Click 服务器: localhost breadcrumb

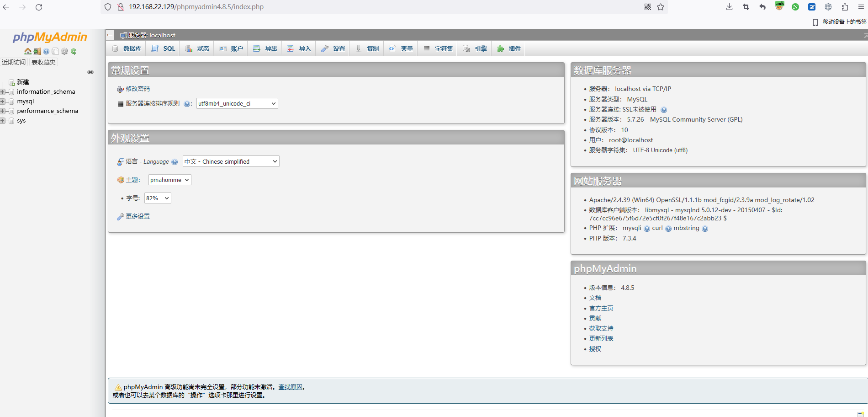[x=151, y=35]
